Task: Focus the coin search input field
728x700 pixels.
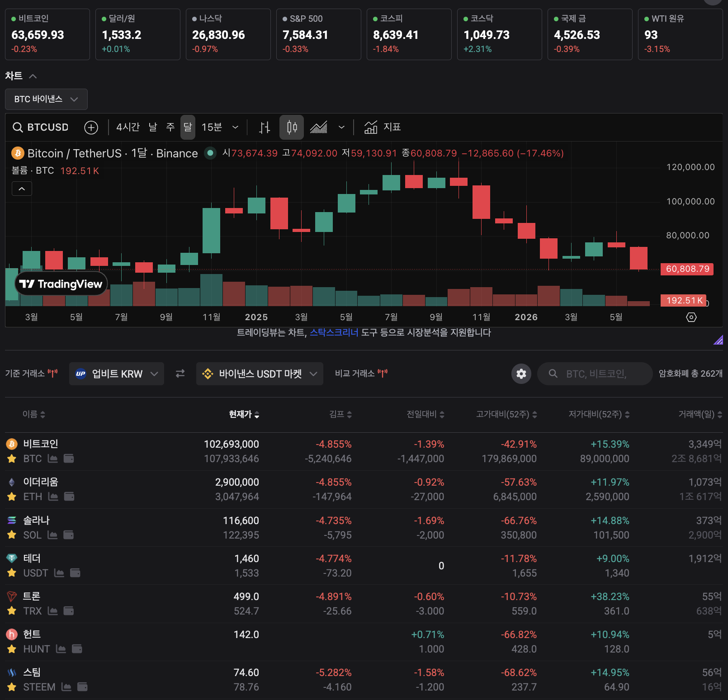Action: [x=595, y=374]
